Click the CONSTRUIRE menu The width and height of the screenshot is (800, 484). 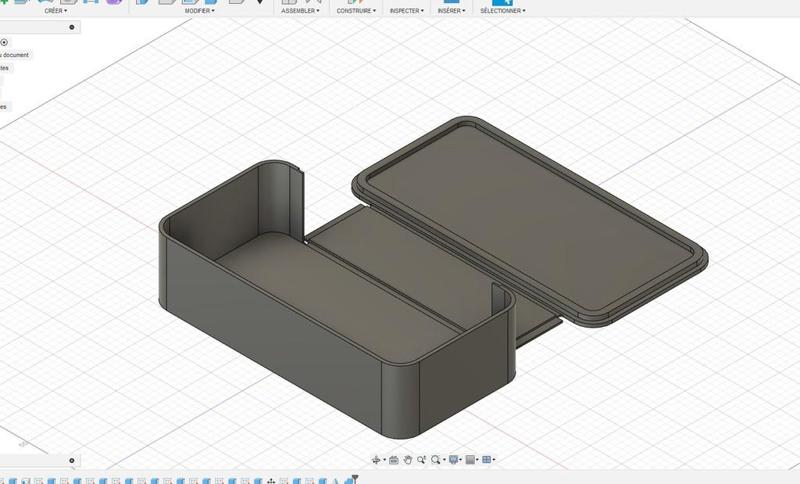pos(356,11)
